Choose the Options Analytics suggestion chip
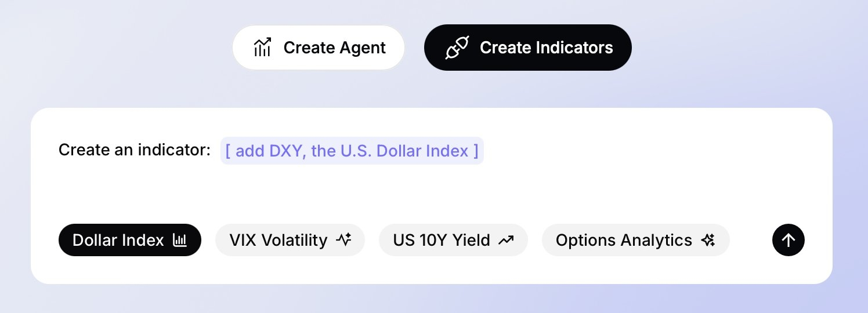 (x=635, y=240)
